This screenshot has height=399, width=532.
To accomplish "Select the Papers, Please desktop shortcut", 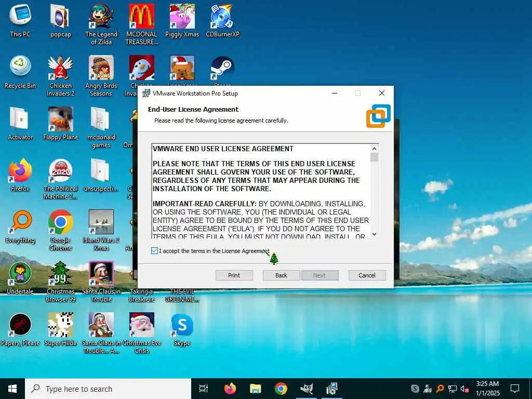I will coord(20,330).
